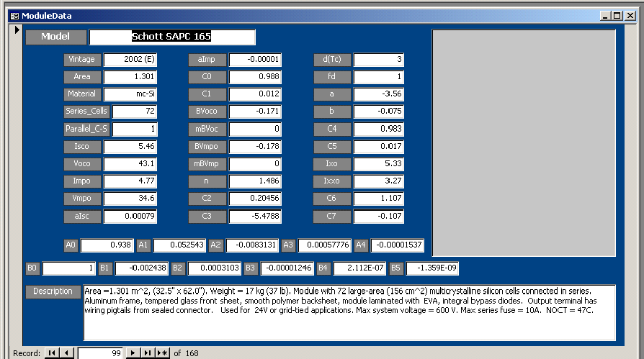The width and height of the screenshot is (644, 359).
Task: Edit the Parallel_C-S field value
Action: [135, 129]
